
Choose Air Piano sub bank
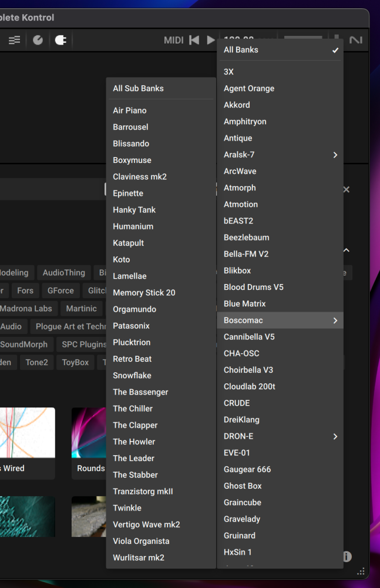161,111
